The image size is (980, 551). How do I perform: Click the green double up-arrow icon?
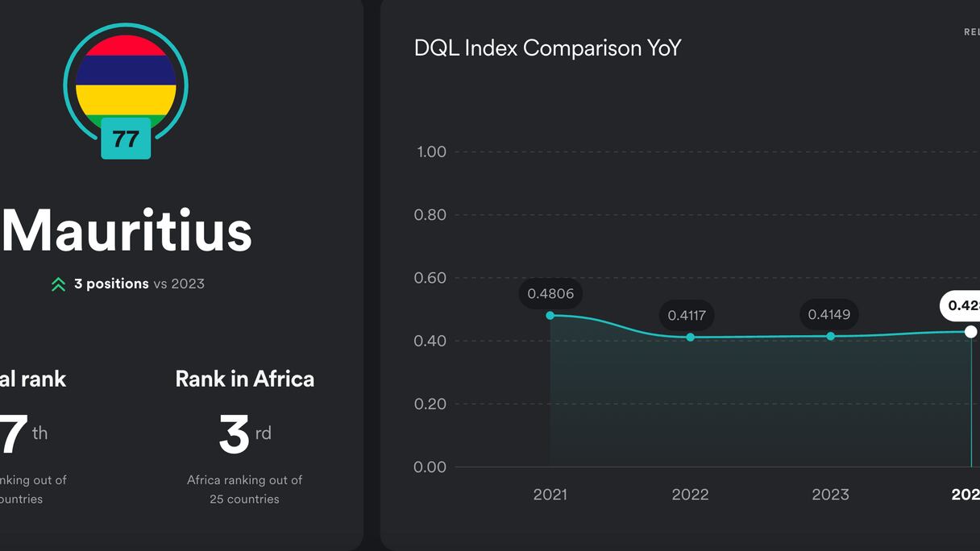tap(58, 284)
